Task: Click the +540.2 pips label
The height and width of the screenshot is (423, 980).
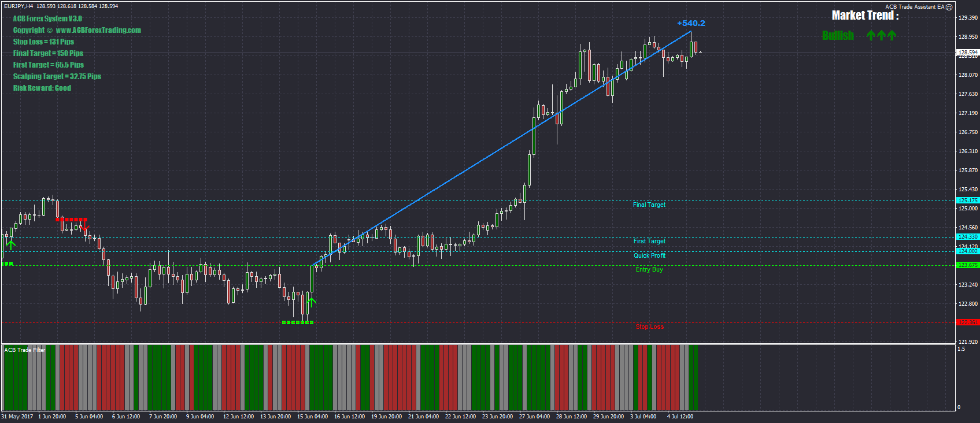Action: click(x=691, y=23)
